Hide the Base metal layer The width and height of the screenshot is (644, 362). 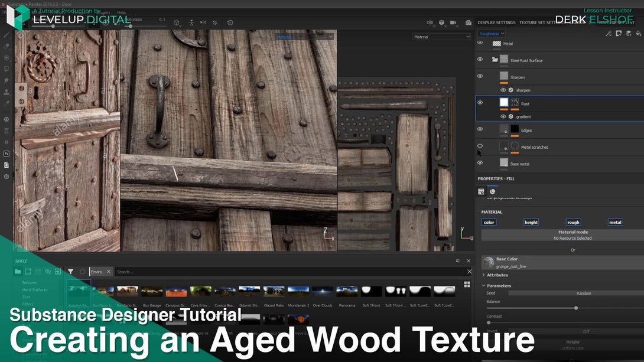coord(480,163)
